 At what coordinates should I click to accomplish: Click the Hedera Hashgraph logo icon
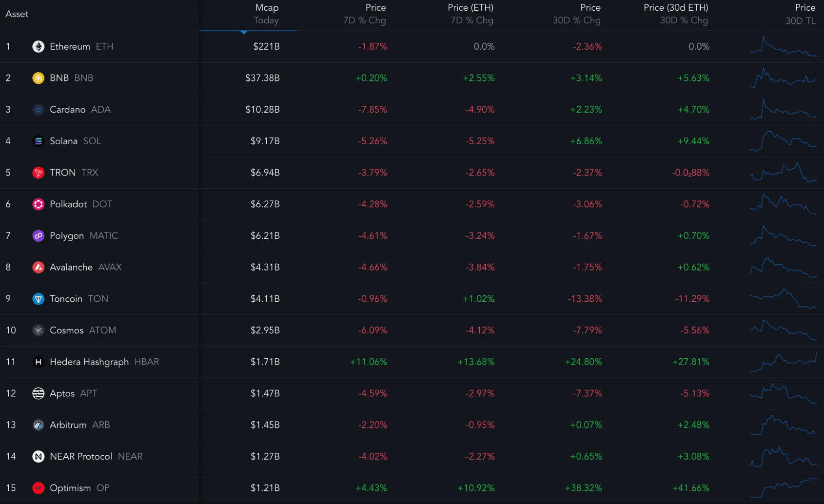(x=38, y=362)
